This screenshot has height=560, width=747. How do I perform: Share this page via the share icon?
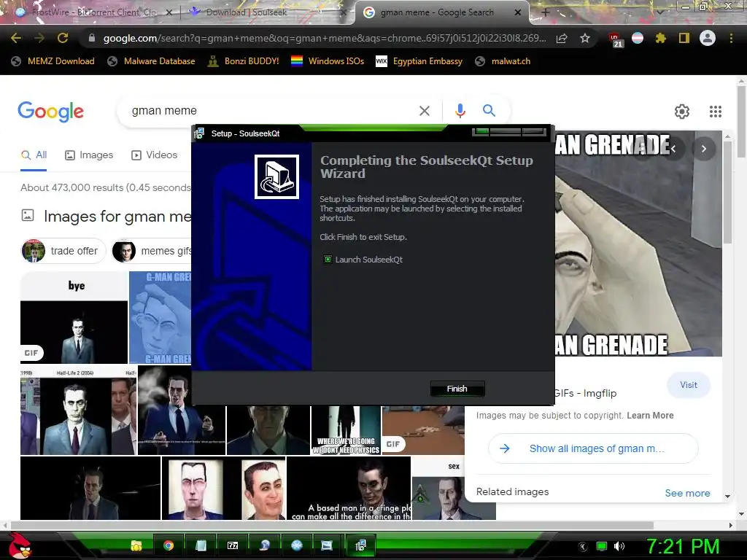click(x=562, y=38)
